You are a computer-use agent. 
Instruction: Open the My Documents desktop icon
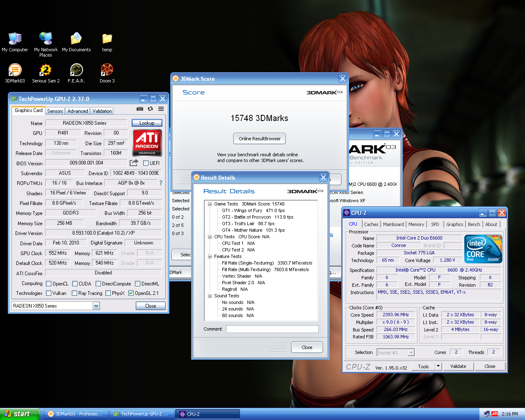click(76, 42)
